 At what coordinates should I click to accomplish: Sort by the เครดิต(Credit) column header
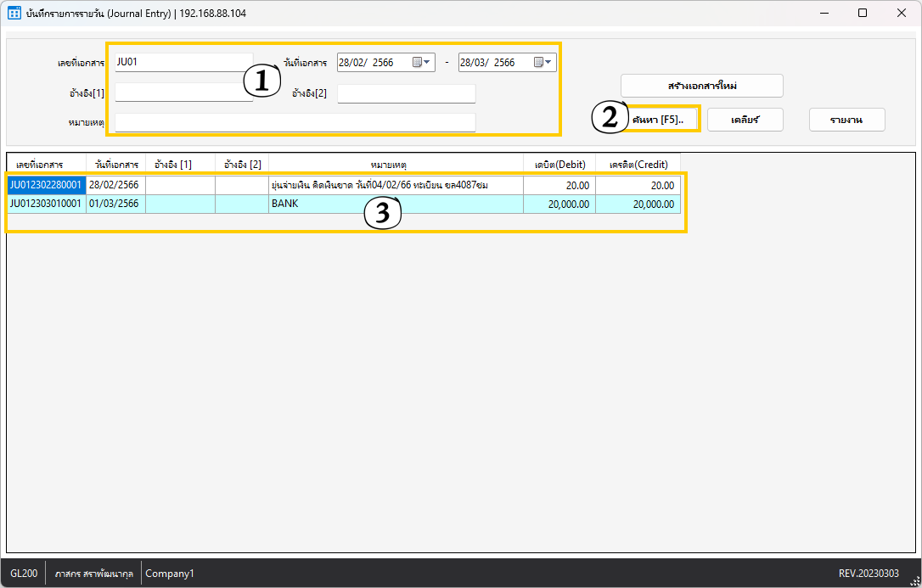click(x=638, y=164)
